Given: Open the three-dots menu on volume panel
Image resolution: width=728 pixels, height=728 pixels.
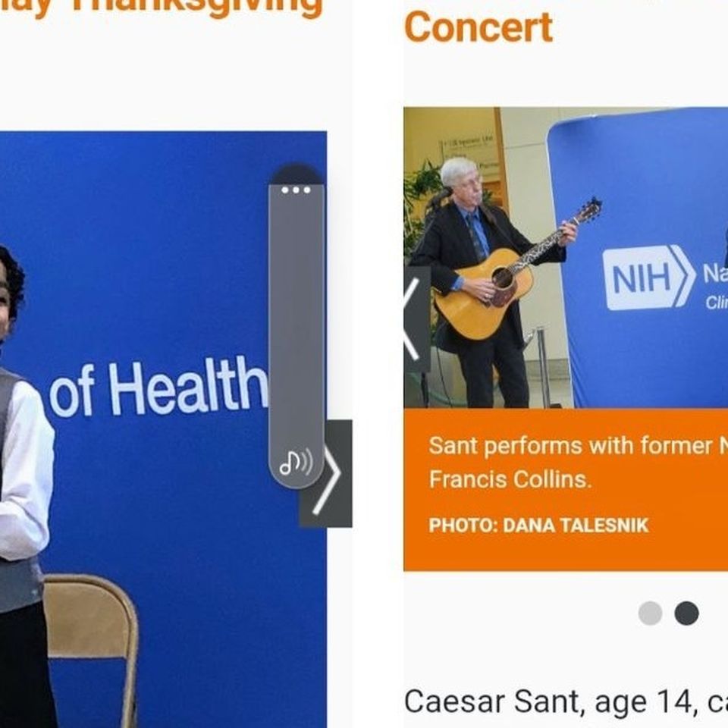Looking at the screenshot, I should (297, 190).
